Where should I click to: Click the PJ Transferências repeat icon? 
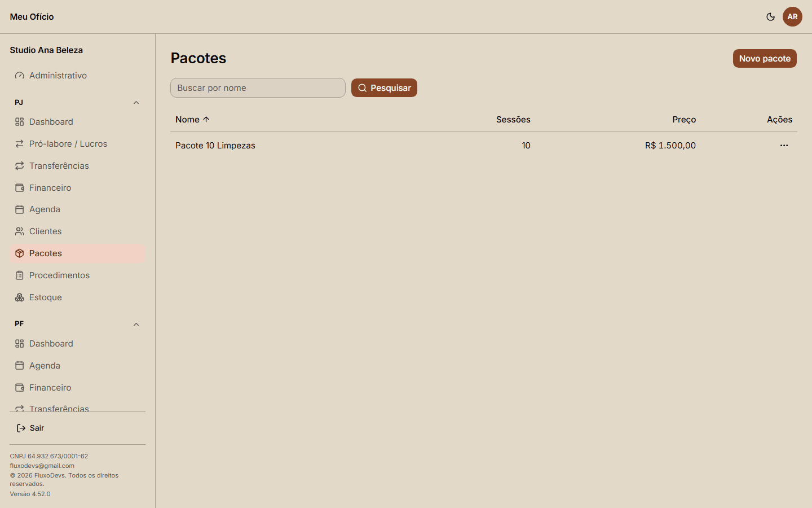pyautogui.click(x=20, y=166)
